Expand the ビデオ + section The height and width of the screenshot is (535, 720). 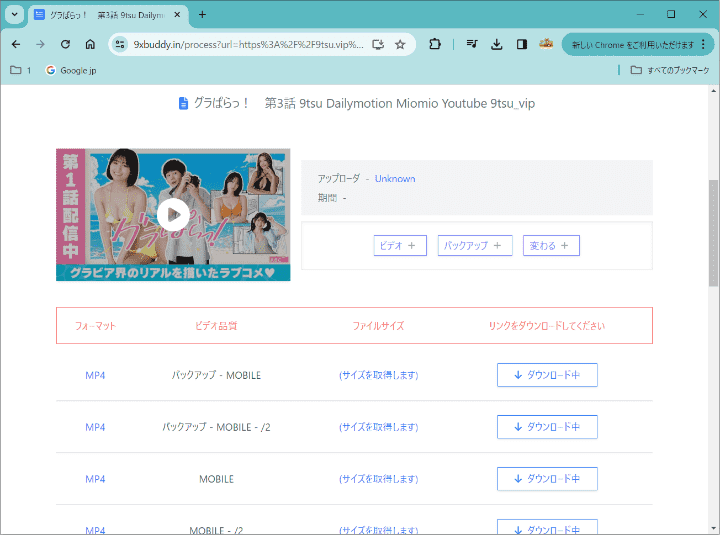(x=400, y=246)
